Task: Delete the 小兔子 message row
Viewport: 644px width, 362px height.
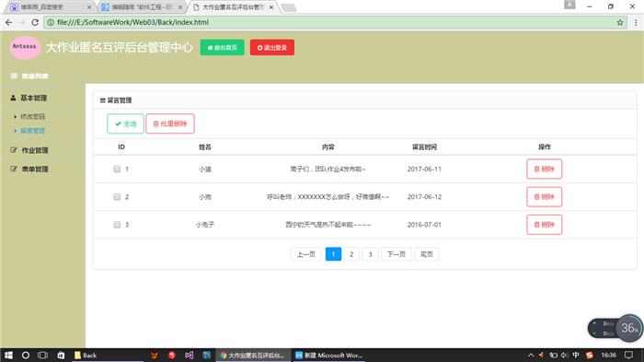Action: point(545,225)
